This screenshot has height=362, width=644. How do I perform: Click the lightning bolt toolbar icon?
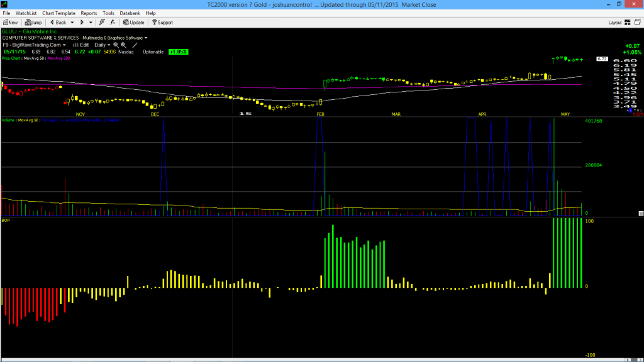point(102,22)
